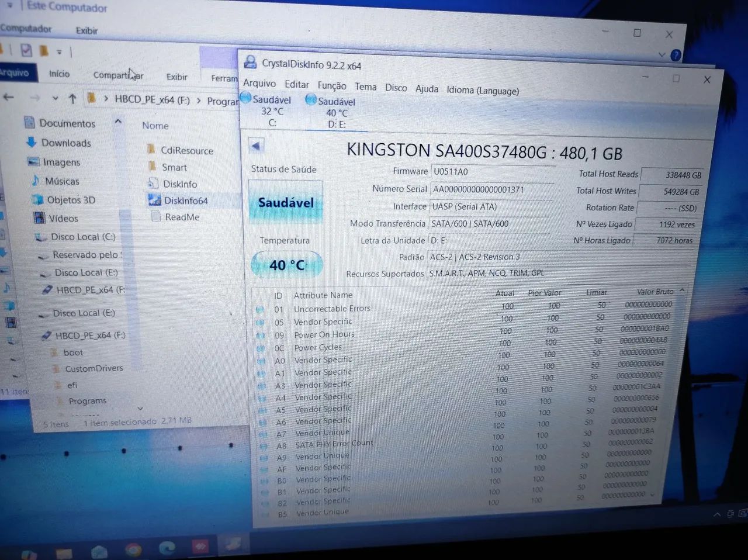Click status dot of Power On Hours row
748x560 pixels.
tap(261, 335)
